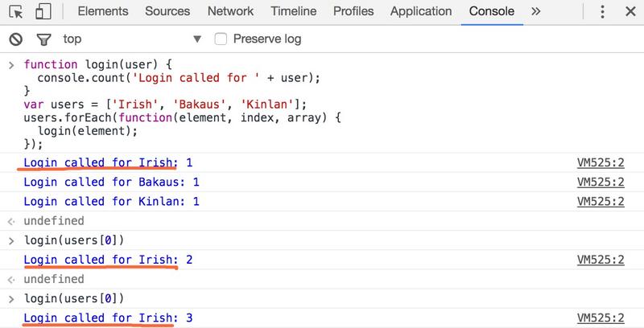Open VM525:2 link for Kinlan: 1
Viewport: 644px width, 328px height.
[601, 201]
